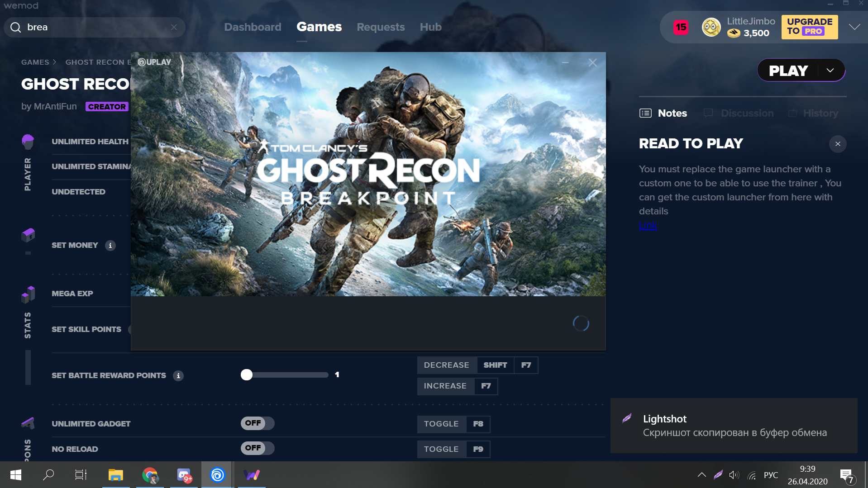Toggle No Reload switch
Viewport: 868px width, 488px height.
(x=257, y=448)
